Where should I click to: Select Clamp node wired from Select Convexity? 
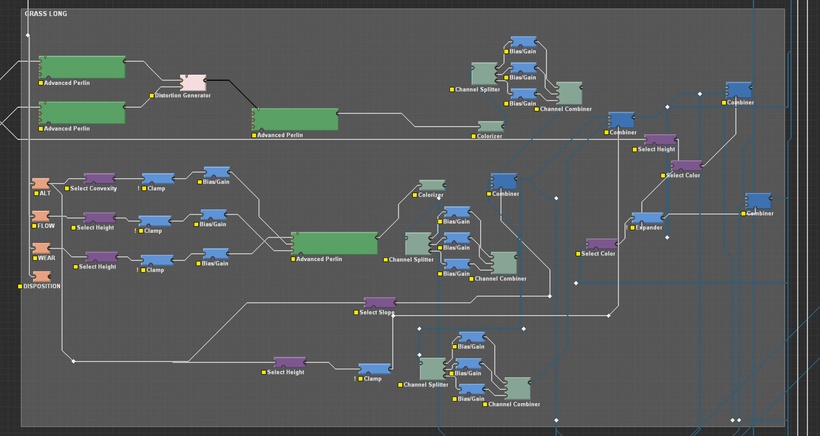pos(158,178)
